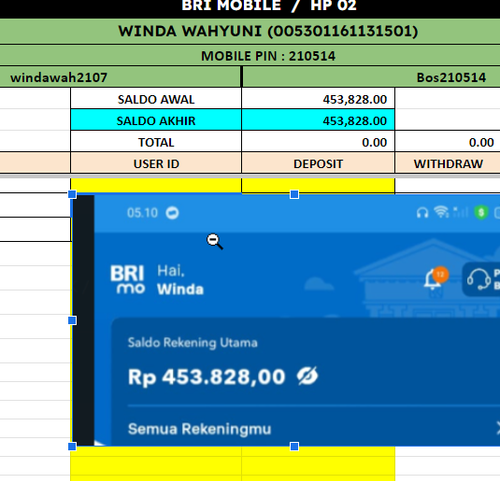The height and width of the screenshot is (481, 500).
Task: Click the TOTAL label cell
Action: (x=156, y=142)
